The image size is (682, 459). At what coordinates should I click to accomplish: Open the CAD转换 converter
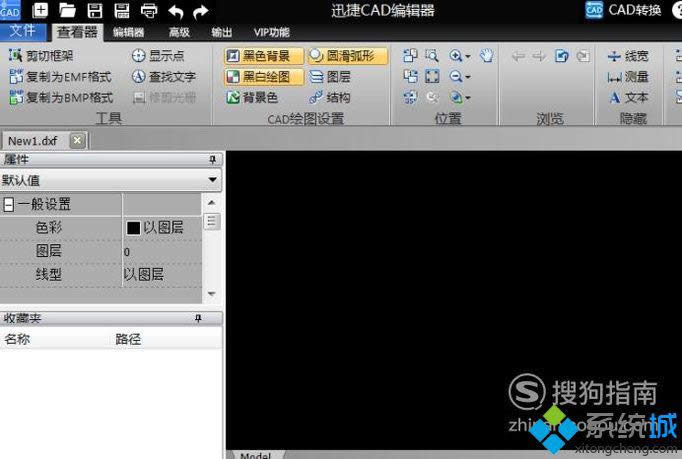click(623, 10)
